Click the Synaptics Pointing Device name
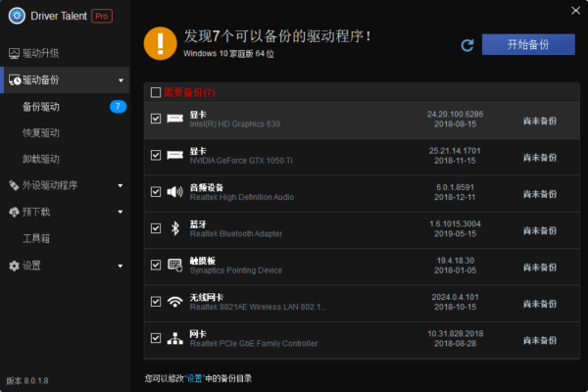 point(236,270)
